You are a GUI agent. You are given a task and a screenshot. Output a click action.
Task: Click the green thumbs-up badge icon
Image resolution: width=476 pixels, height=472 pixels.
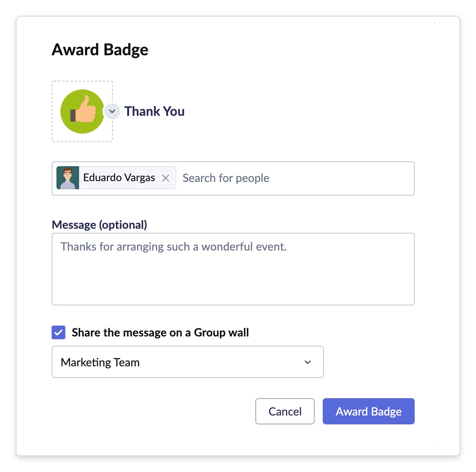pyautogui.click(x=82, y=111)
